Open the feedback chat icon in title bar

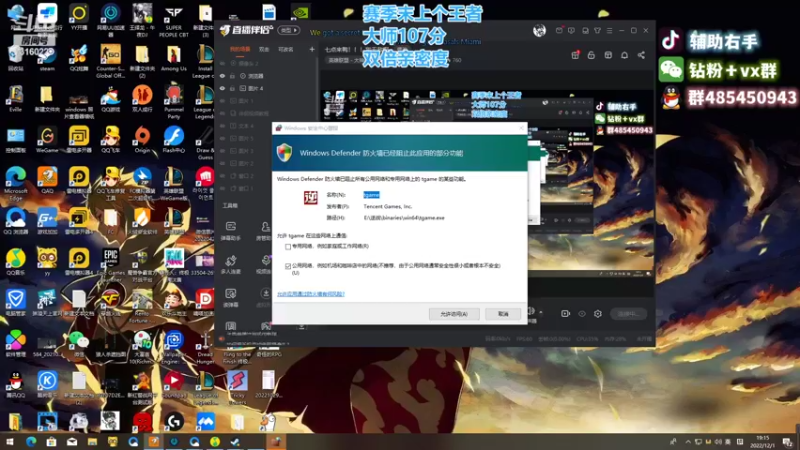point(571,31)
